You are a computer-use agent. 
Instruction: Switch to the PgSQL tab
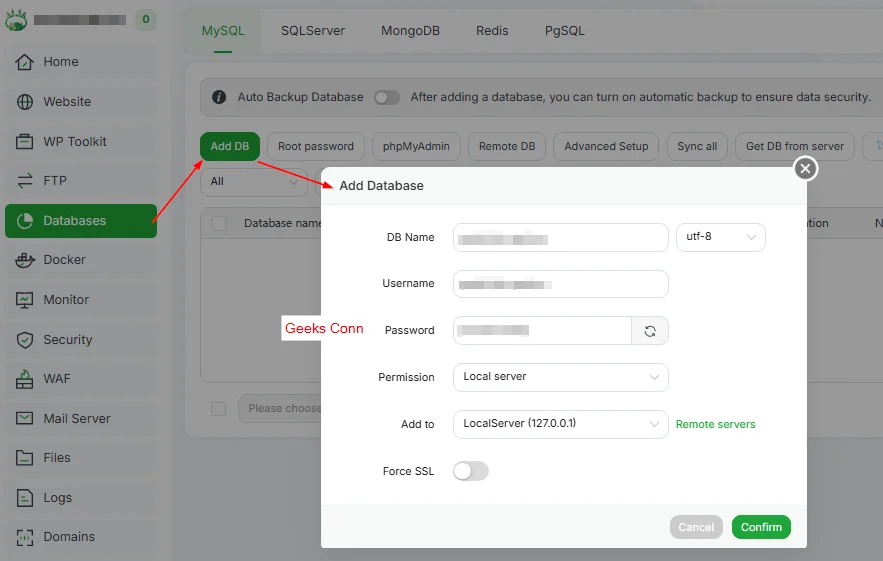[x=564, y=31]
